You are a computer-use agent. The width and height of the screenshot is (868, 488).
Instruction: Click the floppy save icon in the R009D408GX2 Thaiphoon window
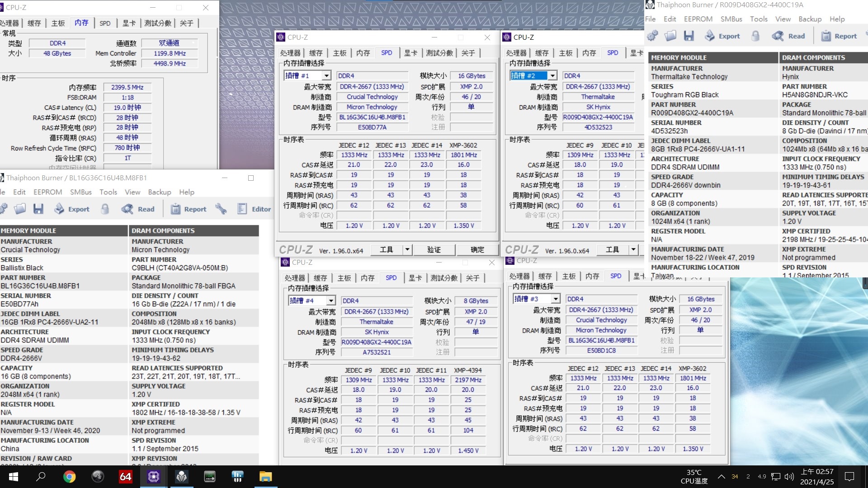[x=689, y=36]
